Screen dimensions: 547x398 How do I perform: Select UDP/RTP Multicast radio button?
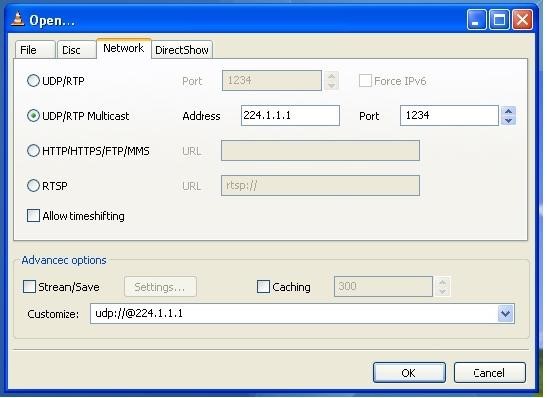[x=33, y=115]
